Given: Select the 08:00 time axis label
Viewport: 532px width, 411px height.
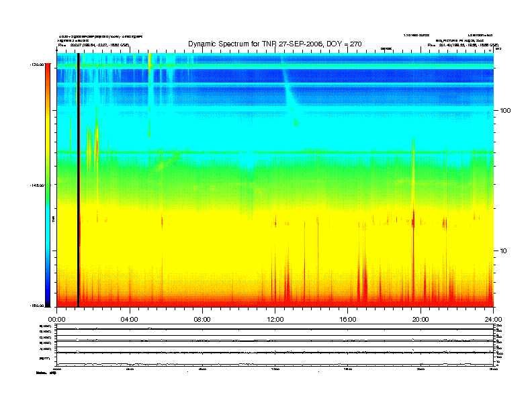Looking at the screenshot, I should point(202,320).
